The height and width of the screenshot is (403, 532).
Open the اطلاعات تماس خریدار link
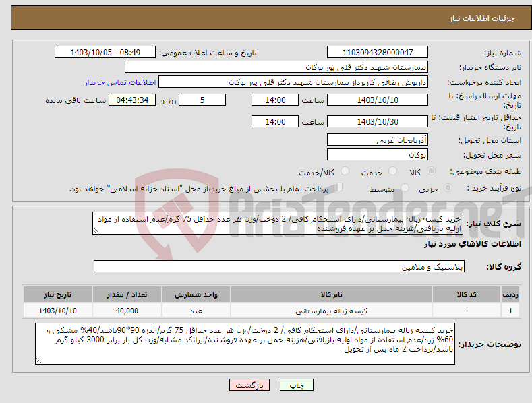point(120,82)
